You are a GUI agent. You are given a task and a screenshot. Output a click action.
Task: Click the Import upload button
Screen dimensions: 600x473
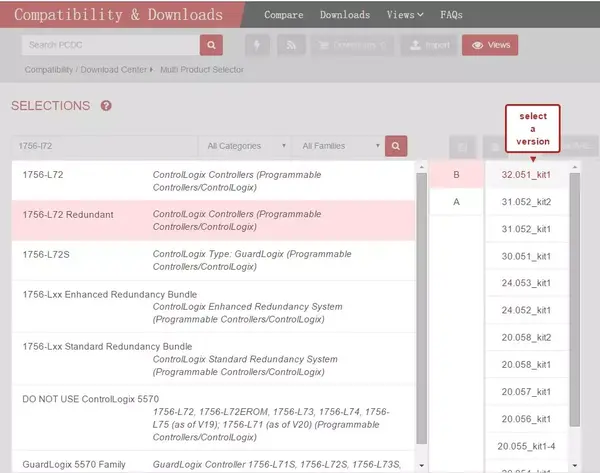coord(429,45)
